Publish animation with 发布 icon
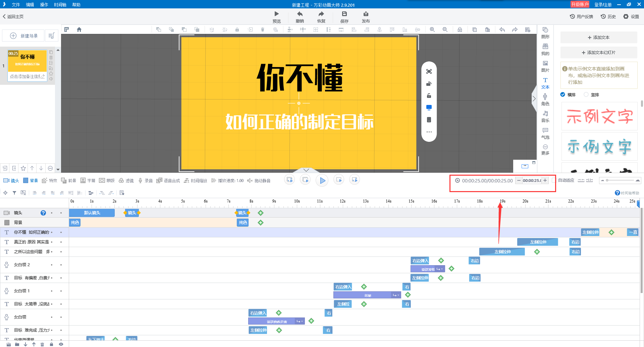 pyautogui.click(x=366, y=14)
